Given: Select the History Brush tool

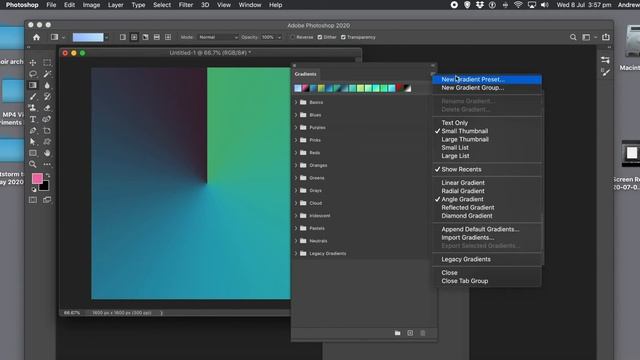Looking at the screenshot, I should [47, 96].
